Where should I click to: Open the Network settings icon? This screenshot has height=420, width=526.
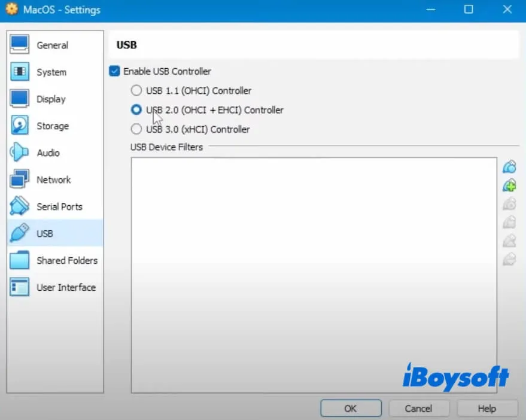tap(20, 179)
